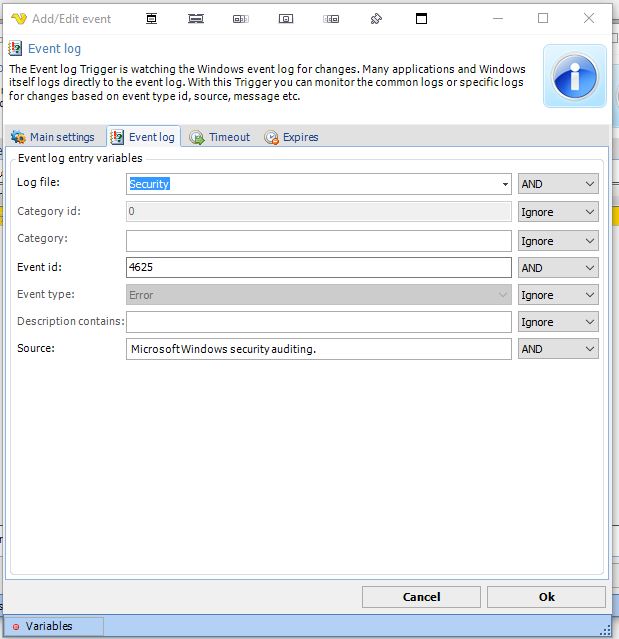The height and width of the screenshot is (639, 619).
Task: Click the blue information icon
Action: (x=574, y=76)
